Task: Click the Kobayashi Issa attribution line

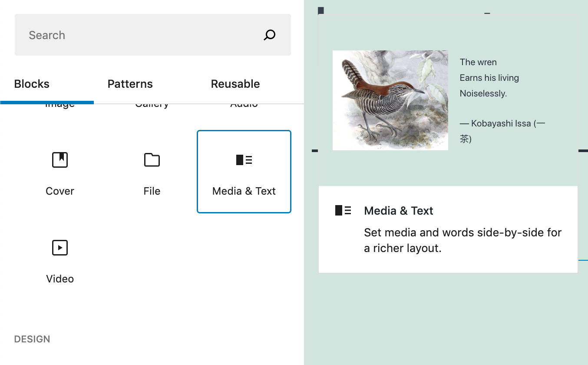Action: pos(502,123)
